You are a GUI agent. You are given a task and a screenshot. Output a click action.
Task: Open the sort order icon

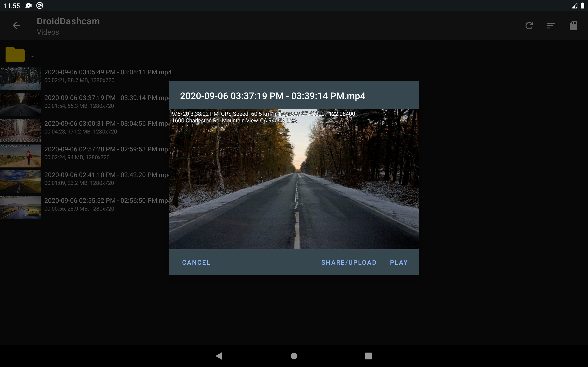551,25
